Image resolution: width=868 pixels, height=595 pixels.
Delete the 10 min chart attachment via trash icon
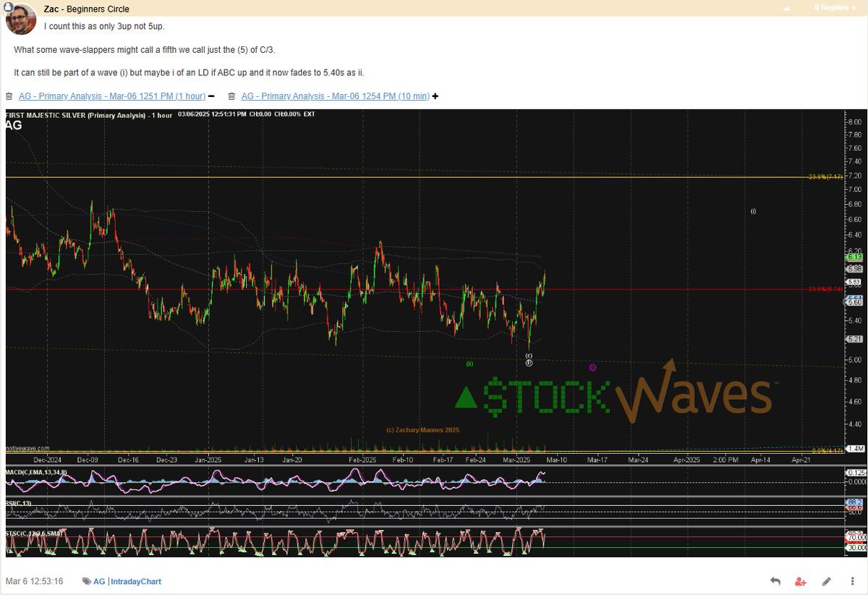click(x=231, y=96)
